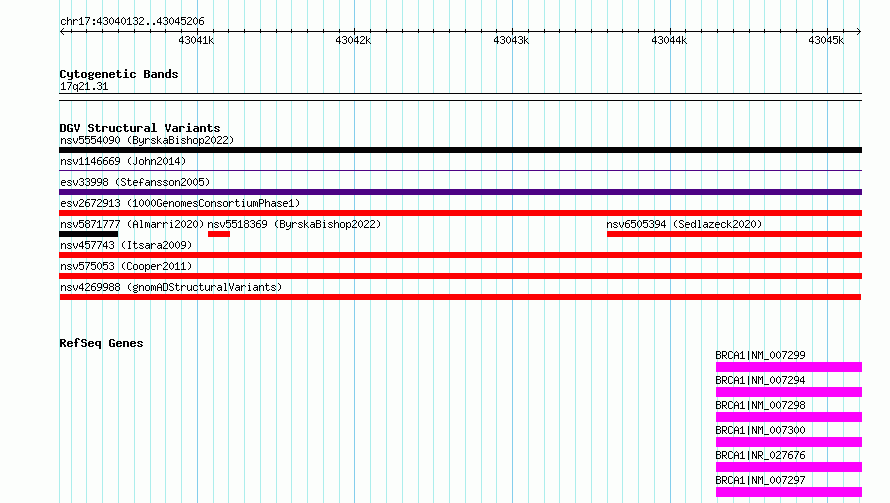Select the 17q21.31 band label

point(84,86)
